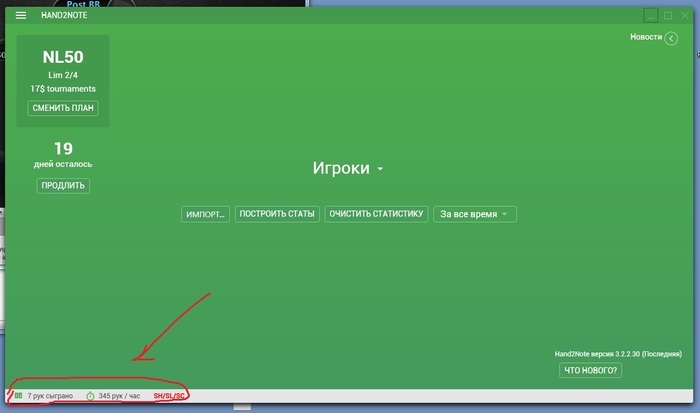
Task: Click the hands played icon in status bar
Action: [18, 396]
